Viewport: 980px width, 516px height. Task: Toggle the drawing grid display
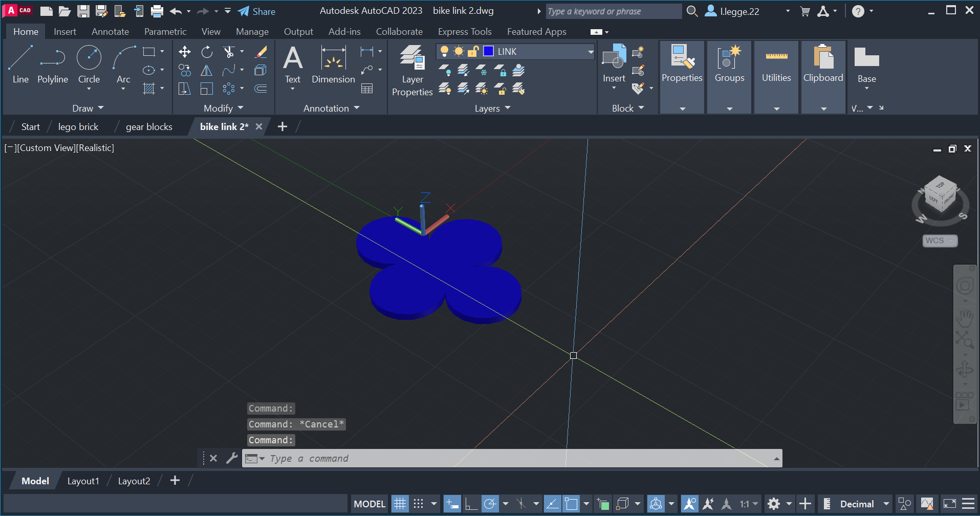click(400, 504)
